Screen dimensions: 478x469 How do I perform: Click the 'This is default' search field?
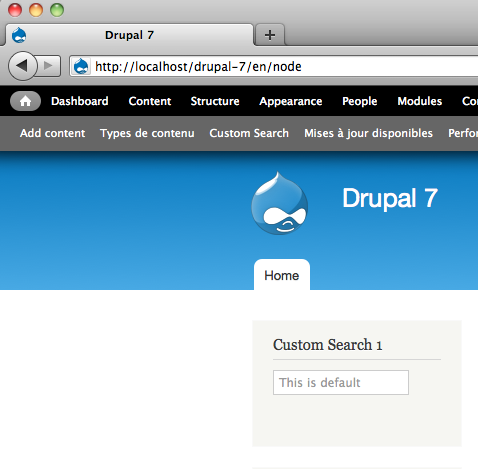pos(341,382)
